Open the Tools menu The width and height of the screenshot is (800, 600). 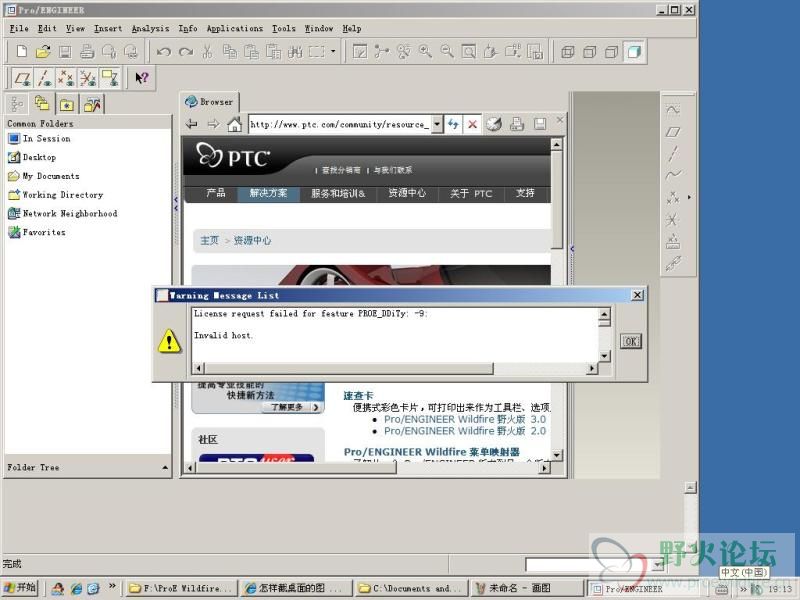[x=283, y=29]
